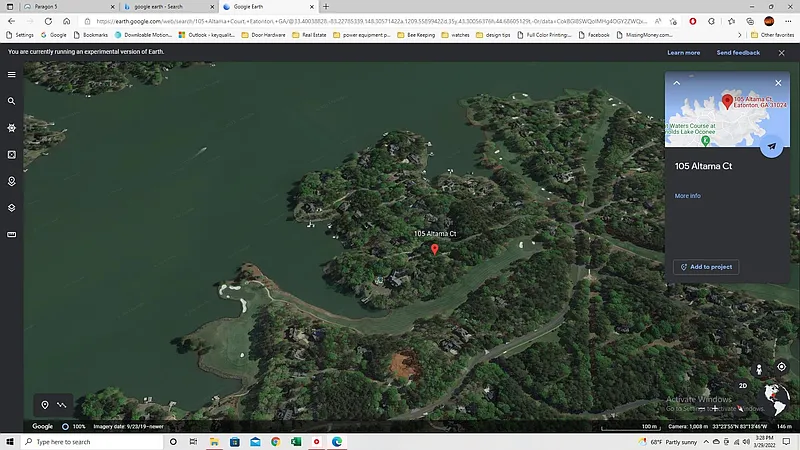The image size is (800, 450).
Task: Select the Measure distance ruler tool
Action: (x=12, y=235)
